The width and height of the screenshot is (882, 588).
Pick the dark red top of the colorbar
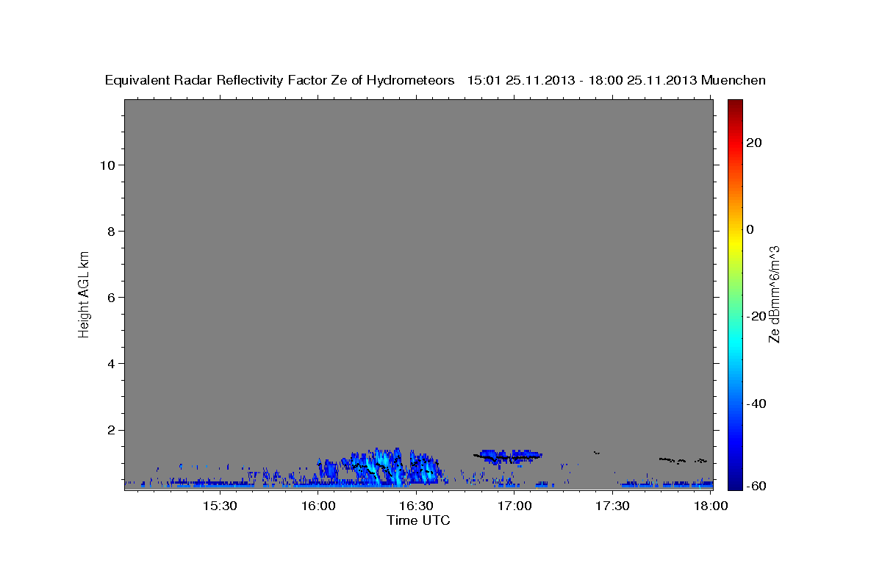(735, 105)
